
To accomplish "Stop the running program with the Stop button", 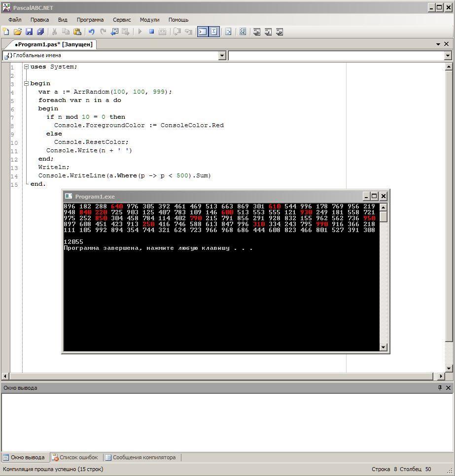I will [151, 32].
